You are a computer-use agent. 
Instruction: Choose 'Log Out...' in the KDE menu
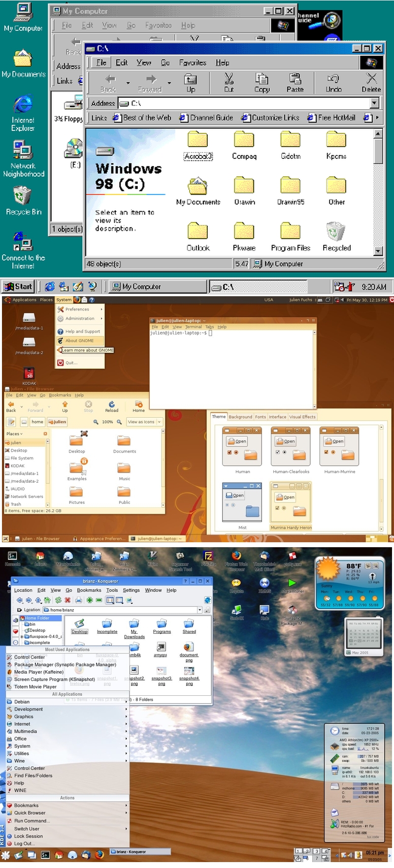67,843
